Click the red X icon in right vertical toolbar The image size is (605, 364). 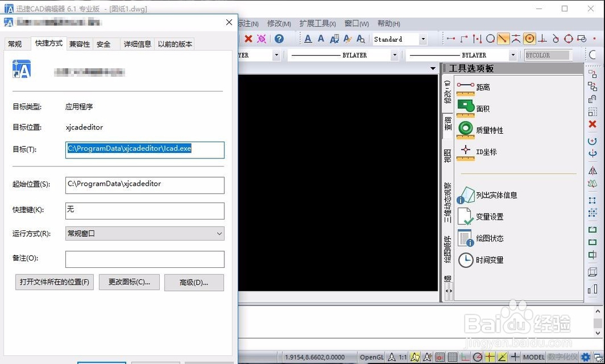click(592, 124)
